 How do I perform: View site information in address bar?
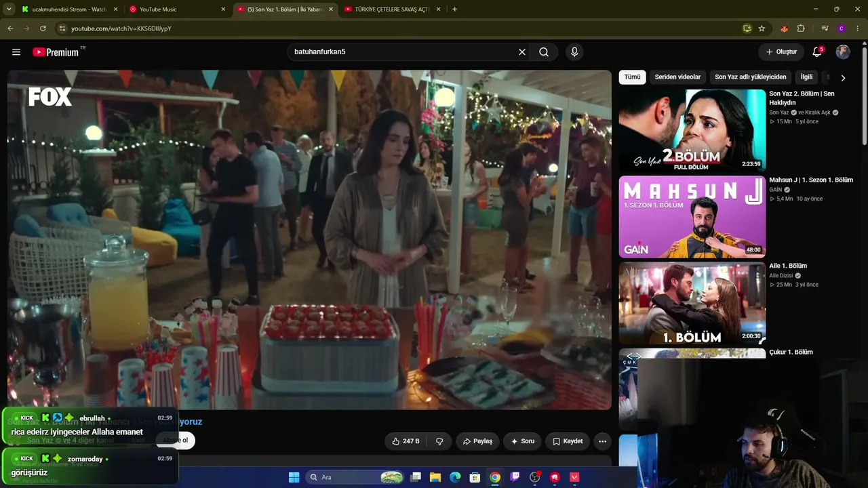[x=62, y=28]
